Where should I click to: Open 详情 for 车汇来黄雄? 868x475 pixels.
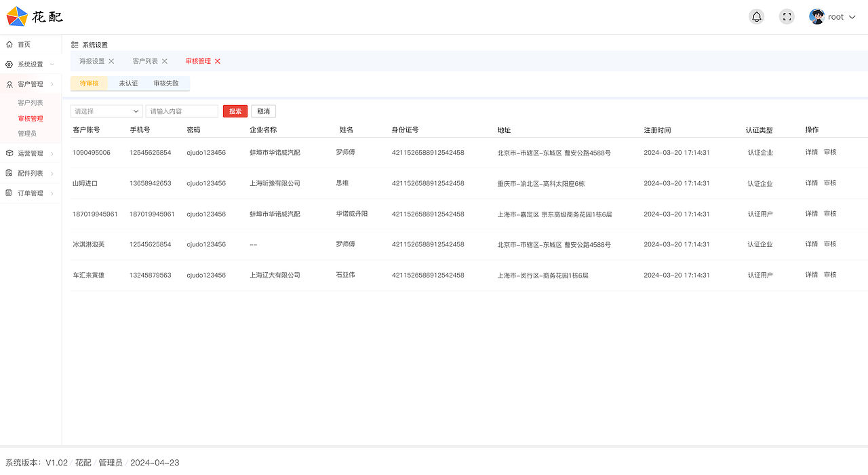pos(812,275)
